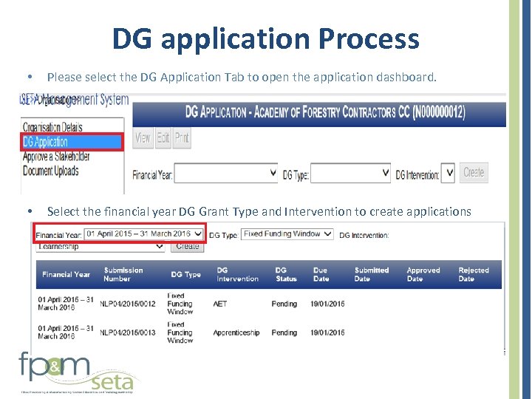Screen dimensions: 532x399
Task: Click the DG Type column header
Action: (x=186, y=274)
